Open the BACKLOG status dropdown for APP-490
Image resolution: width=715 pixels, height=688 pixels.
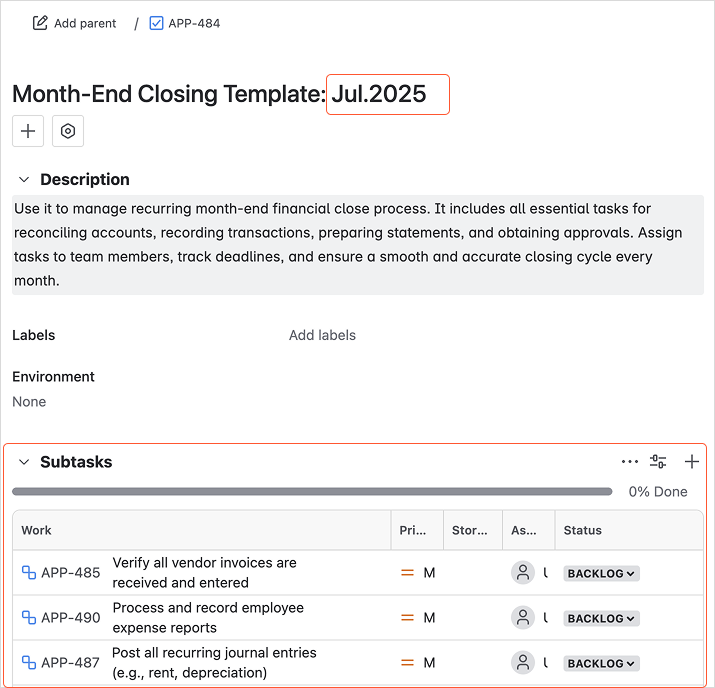click(601, 619)
